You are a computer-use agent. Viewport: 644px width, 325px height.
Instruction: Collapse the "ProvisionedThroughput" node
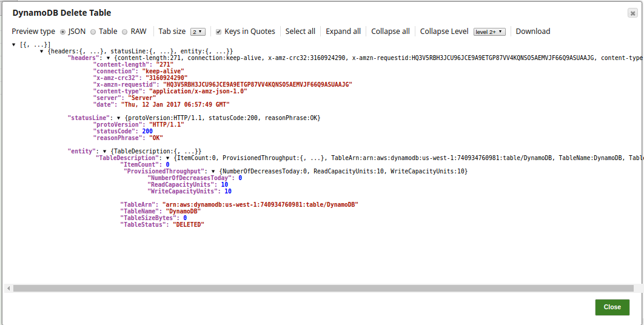pyautogui.click(x=213, y=171)
